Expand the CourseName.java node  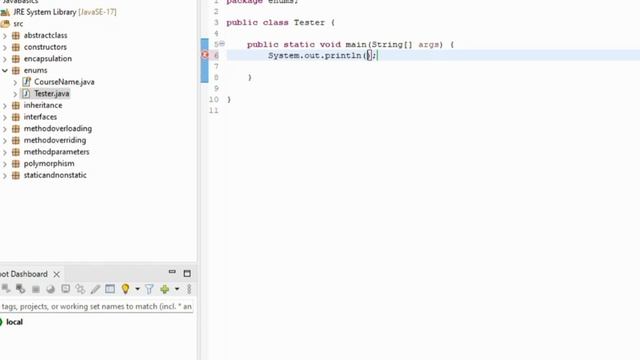(x=15, y=82)
